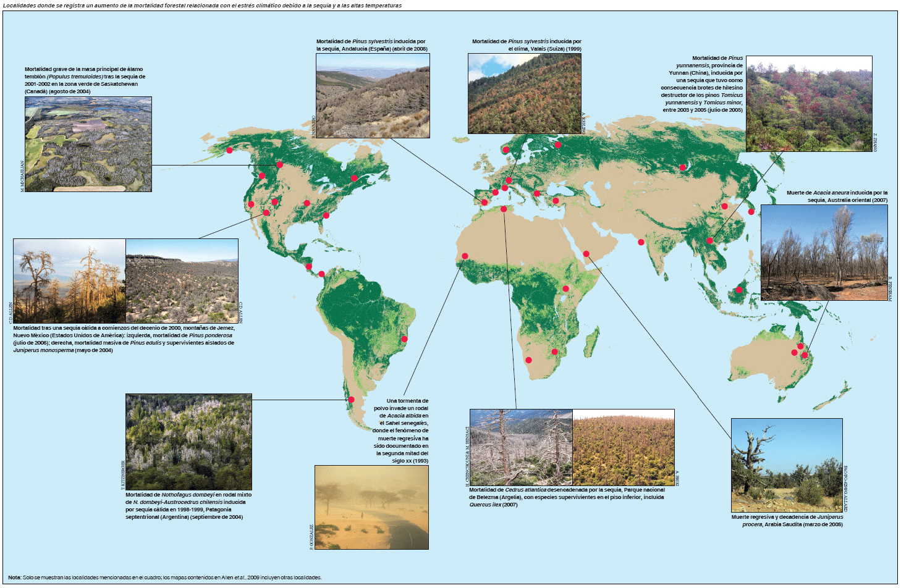Open the Yunnan pine mortality photo
901x588 pixels.
(x=809, y=104)
